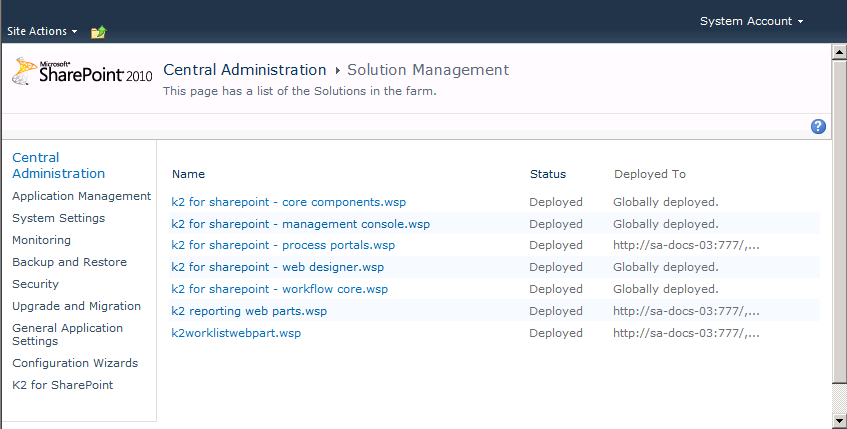
Task: Click the Status column header
Action: coord(548,174)
